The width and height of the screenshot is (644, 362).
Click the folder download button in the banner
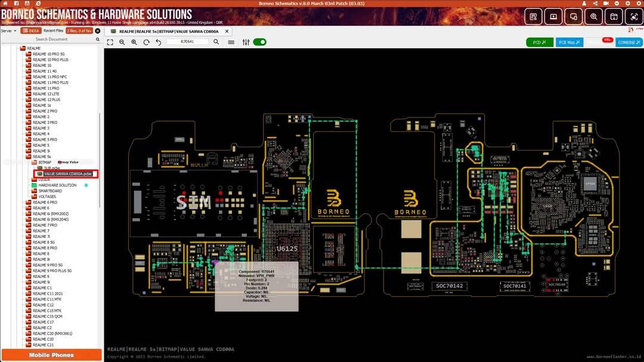pyautogui.click(x=614, y=17)
